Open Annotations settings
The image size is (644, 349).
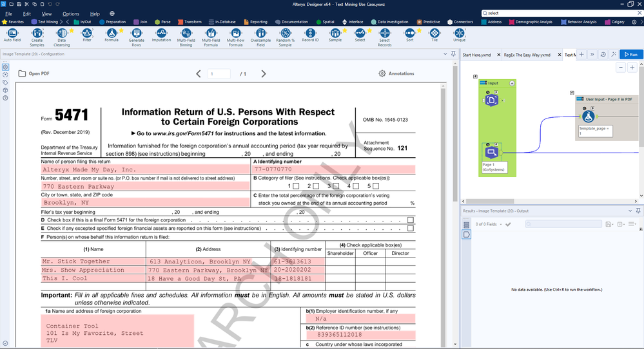(396, 73)
